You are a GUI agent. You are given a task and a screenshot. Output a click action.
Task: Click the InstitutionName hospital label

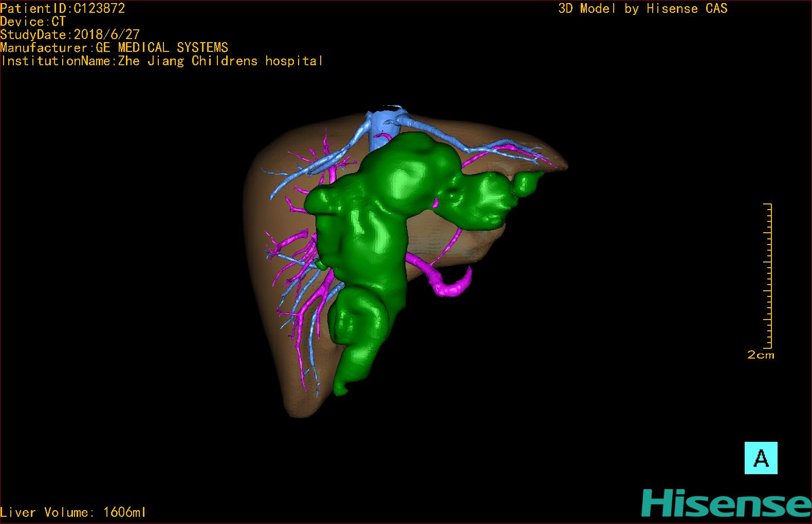click(x=162, y=61)
